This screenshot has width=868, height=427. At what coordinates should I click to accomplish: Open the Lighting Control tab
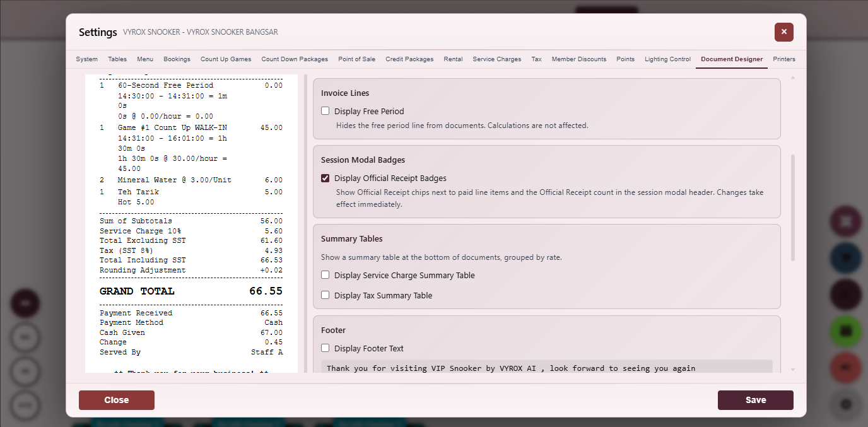point(667,59)
